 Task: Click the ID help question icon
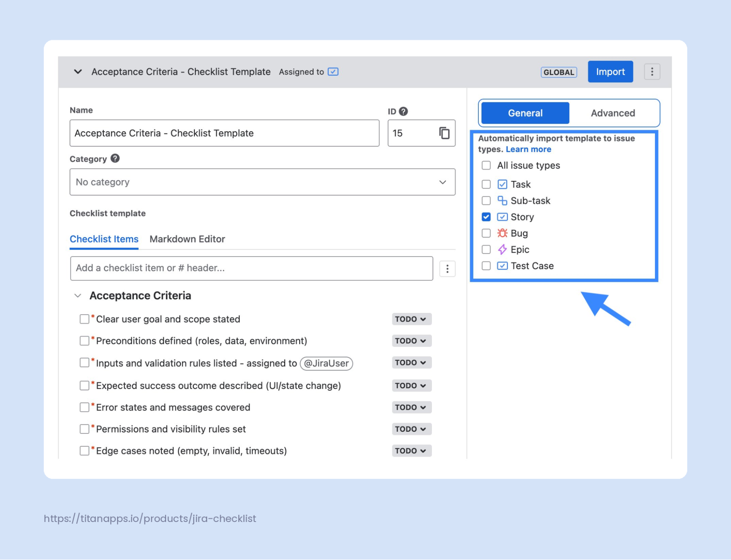[x=403, y=111]
